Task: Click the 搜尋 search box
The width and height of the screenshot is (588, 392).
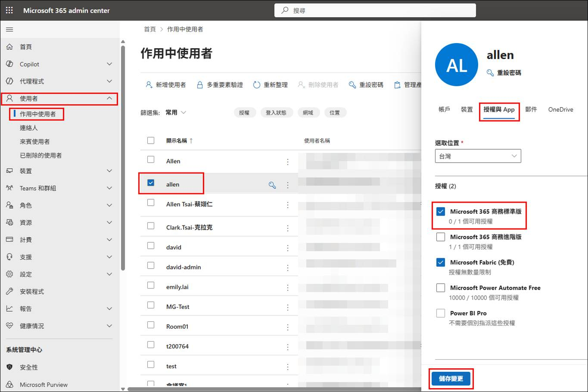Action: point(375,10)
